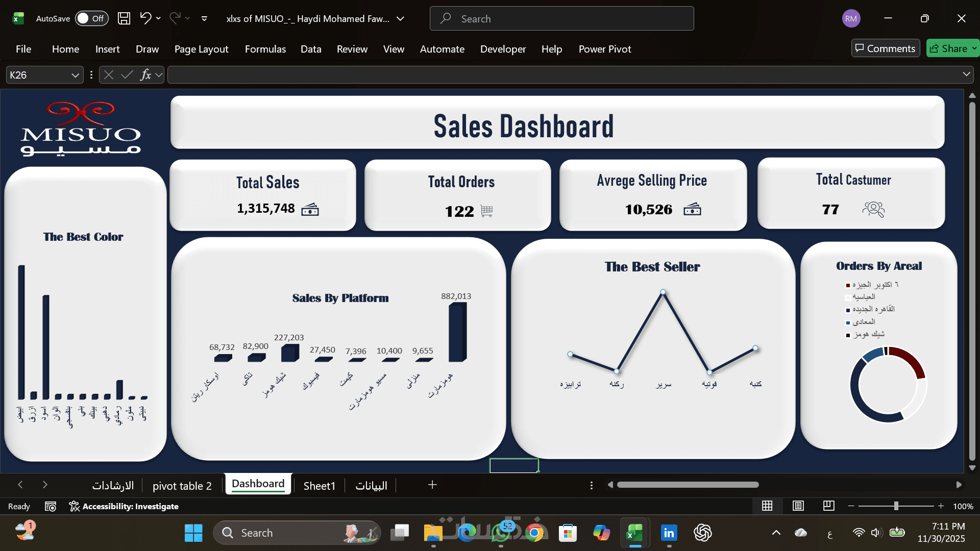The width and height of the screenshot is (980, 551).
Task: Click the Undo arrow icon
Action: click(145, 18)
